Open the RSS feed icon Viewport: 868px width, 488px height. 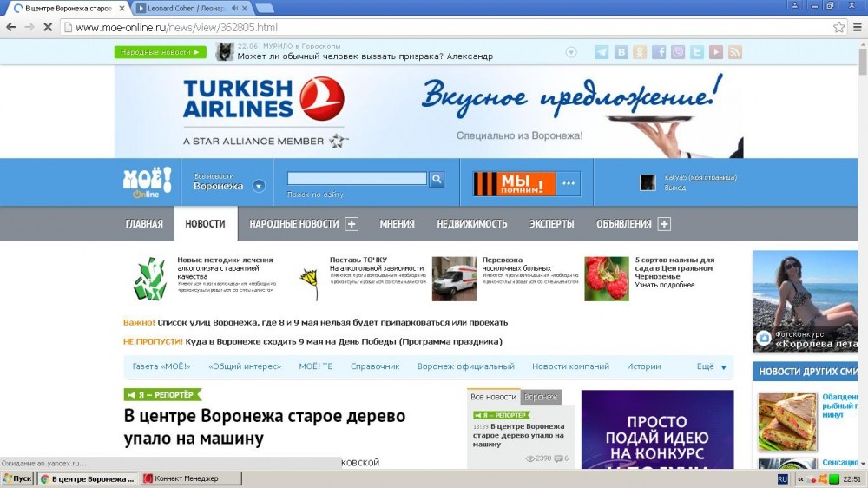[735, 52]
